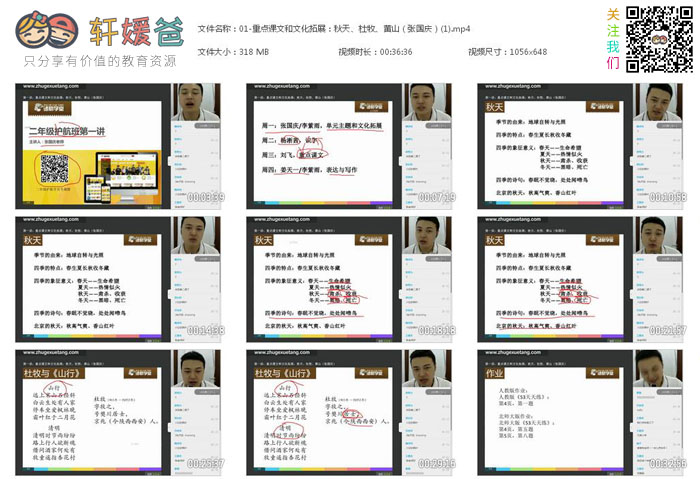Open the thumbnail timestamped 00:25:37

coord(118,412)
